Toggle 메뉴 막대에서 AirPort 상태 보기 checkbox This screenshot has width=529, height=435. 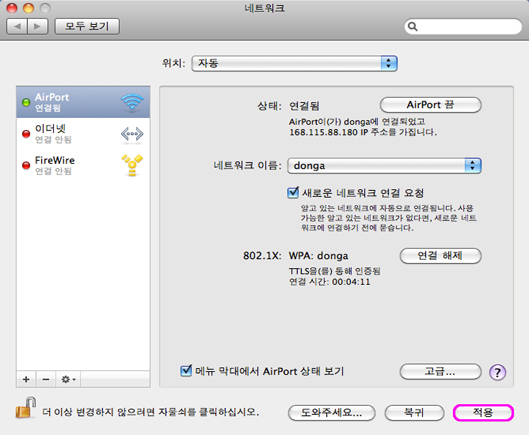(x=186, y=371)
